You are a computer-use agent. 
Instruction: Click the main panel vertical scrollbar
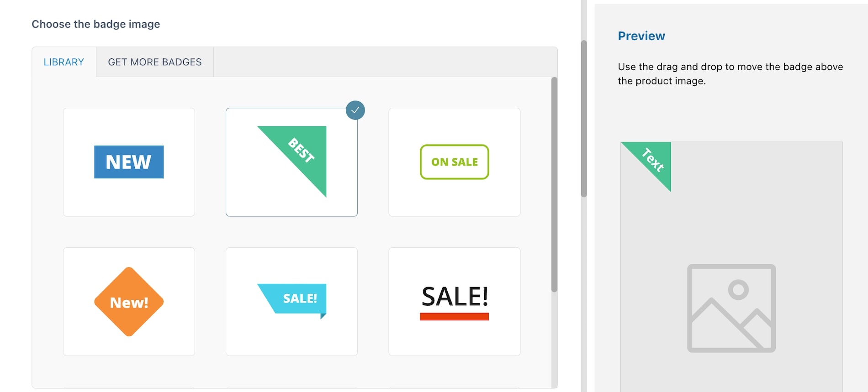click(584, 119)
